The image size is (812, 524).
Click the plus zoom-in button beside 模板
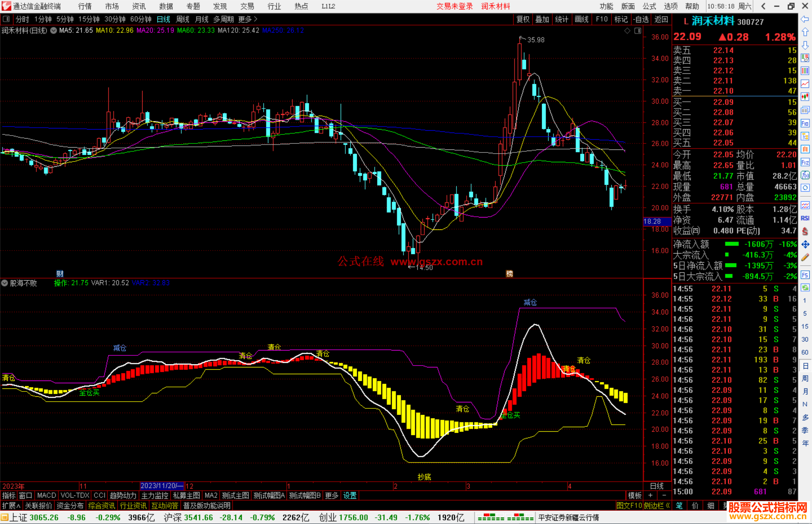(x=650, y=495)
